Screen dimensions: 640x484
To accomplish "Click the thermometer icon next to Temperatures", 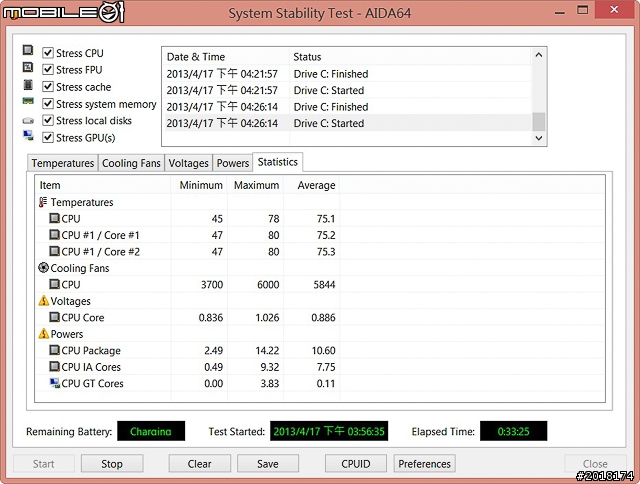I will pyautogui.click(x=43, y=202).
